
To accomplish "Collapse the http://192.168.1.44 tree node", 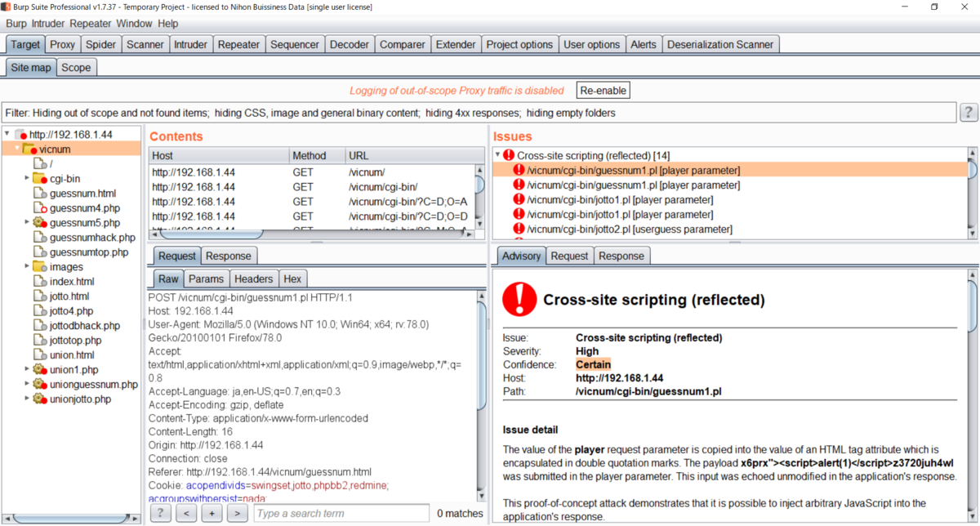I will (7, 135).
